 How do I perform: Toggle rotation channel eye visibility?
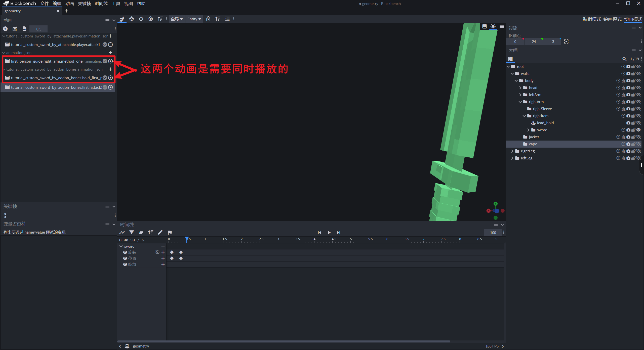(x=125, y=252)
